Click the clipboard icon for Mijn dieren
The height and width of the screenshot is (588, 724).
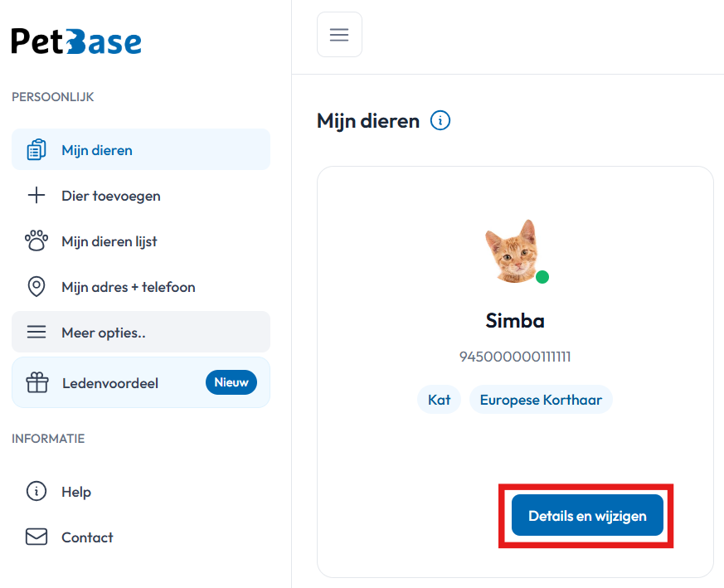[36, 149]
